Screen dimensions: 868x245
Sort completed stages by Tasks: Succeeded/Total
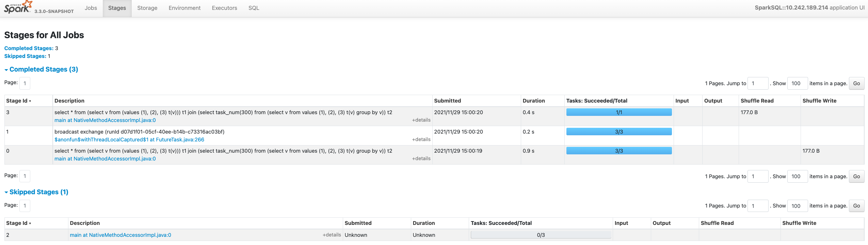click(597, 101)
